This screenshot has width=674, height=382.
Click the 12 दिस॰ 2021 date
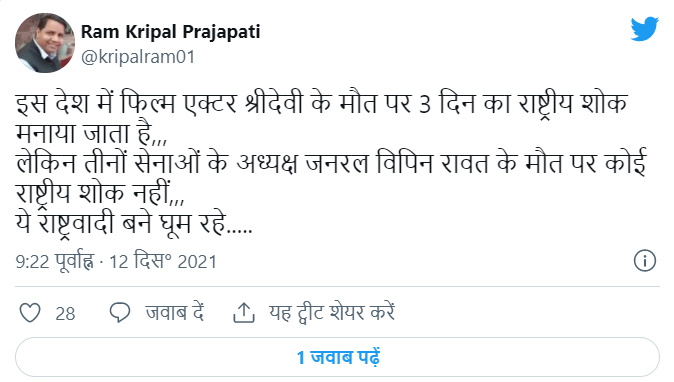tap(163, 261)
